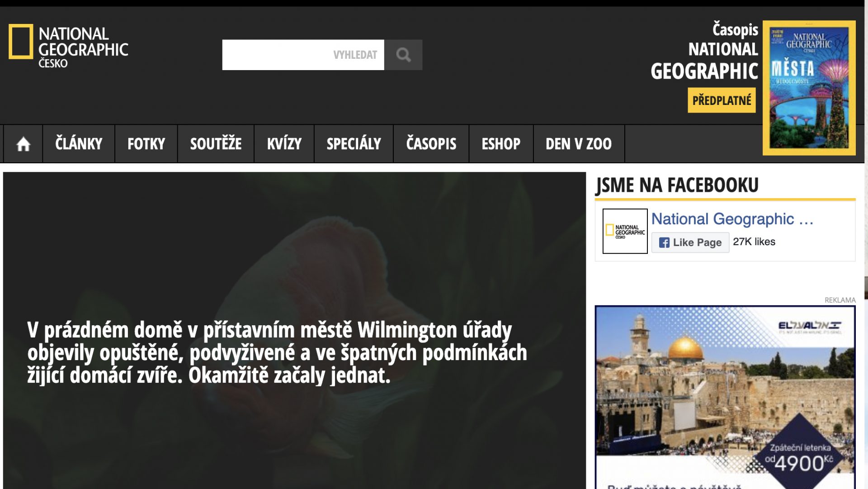Click the Facebook Like Page button
This screenshot has height=489, width=868.
(x=690, y=242)
